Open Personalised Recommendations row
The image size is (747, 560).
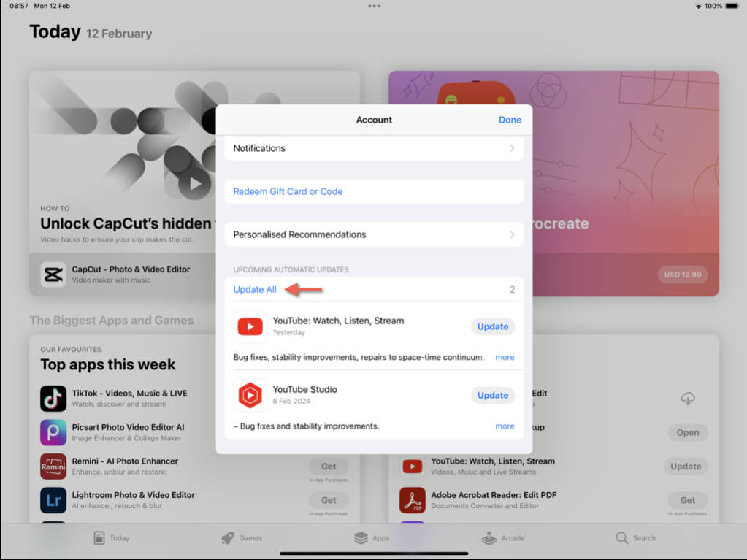(x=374, y=234)
